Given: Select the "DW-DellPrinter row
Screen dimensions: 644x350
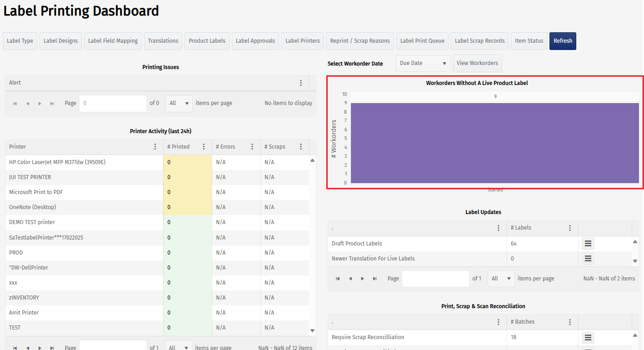Looking at the screenshot, I should 157,268.
